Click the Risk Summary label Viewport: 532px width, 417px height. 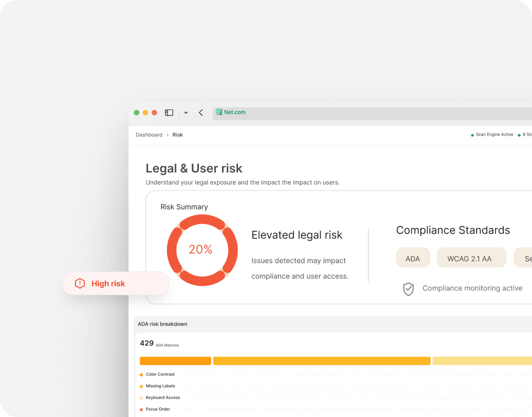point(184,207)
